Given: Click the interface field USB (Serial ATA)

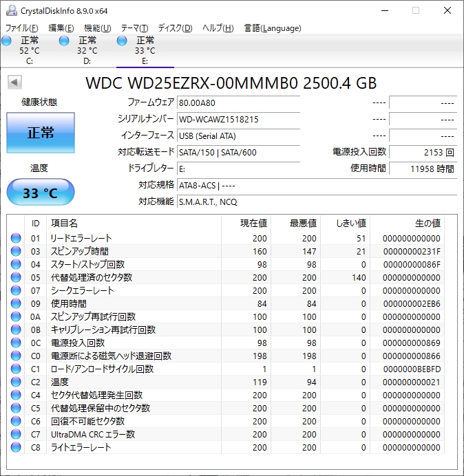Looking at the screenshot, I should click(238, 136).
